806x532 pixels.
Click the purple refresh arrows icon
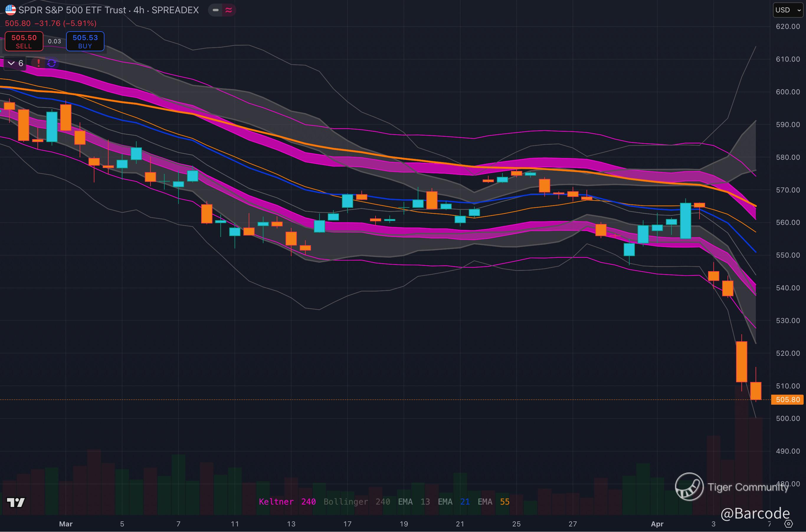coord(52,63)
